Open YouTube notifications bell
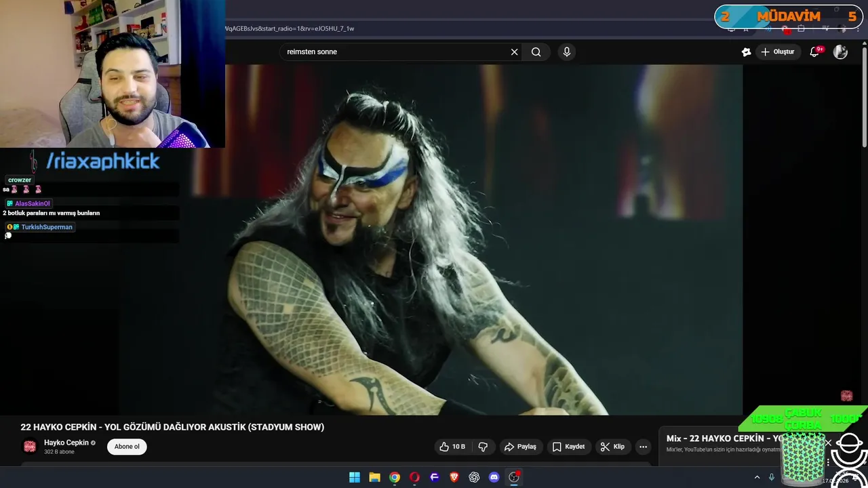 tap(815, 52)
